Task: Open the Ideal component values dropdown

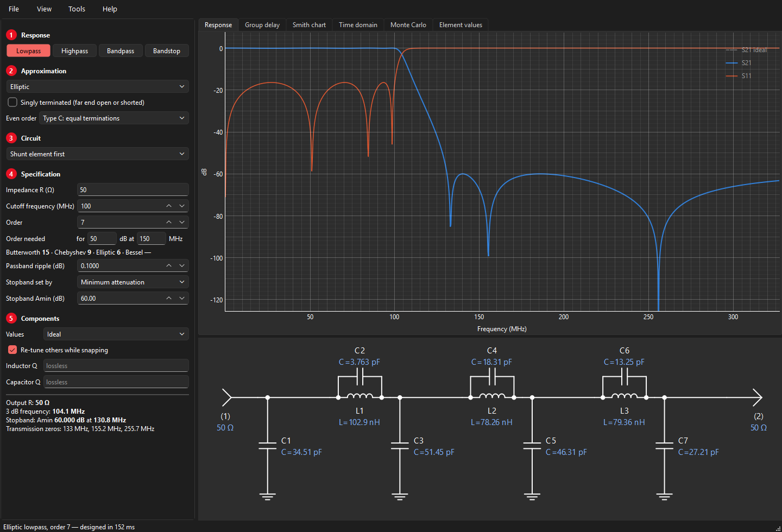Action: (x=116, y=334)
